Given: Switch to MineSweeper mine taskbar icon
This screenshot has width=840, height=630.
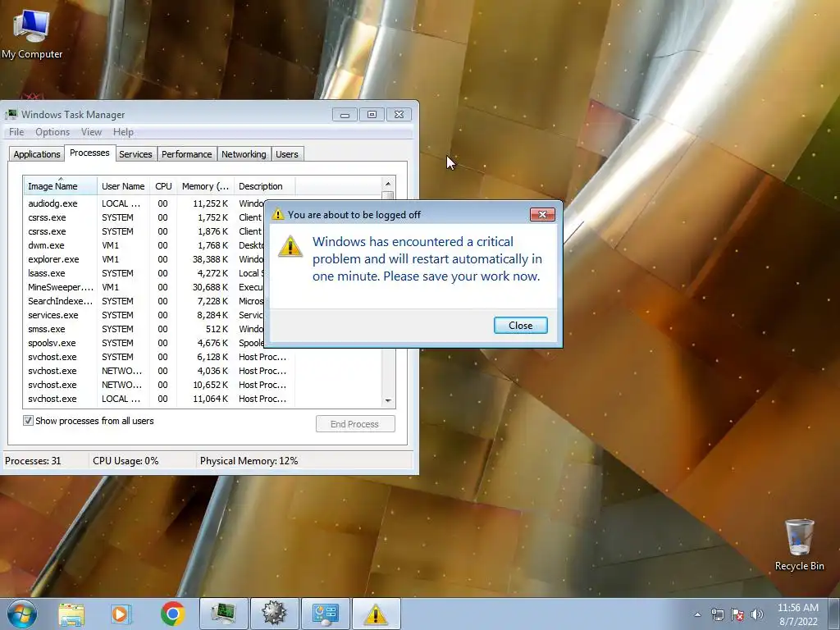Looking at the screenshot, I should (x=274, y=614).
